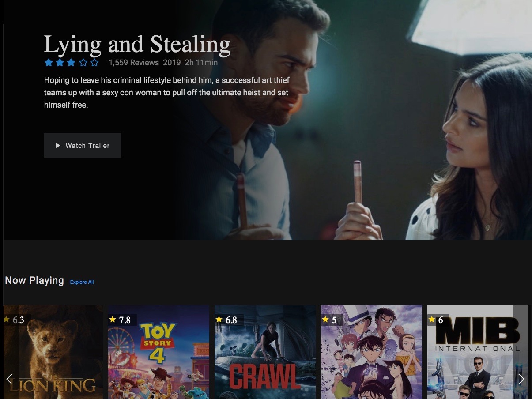Click the play triangle icon in Watch Trailer

(58, 146)
